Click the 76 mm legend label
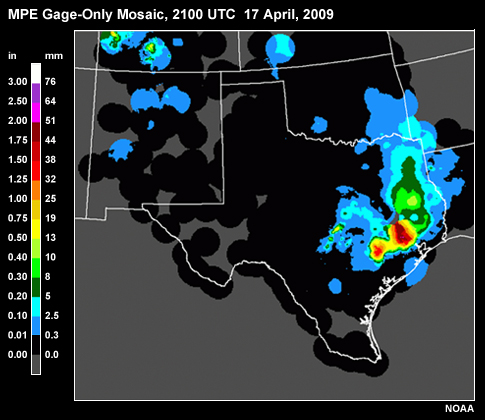485x420 pixels. tap(50, 81)
